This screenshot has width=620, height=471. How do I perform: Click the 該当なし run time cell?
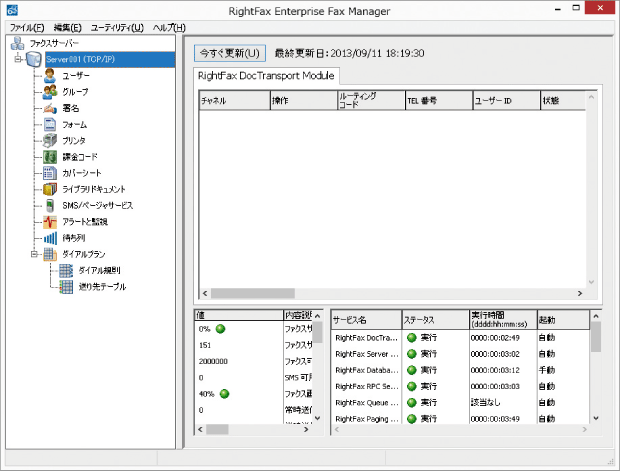point(485,402)
